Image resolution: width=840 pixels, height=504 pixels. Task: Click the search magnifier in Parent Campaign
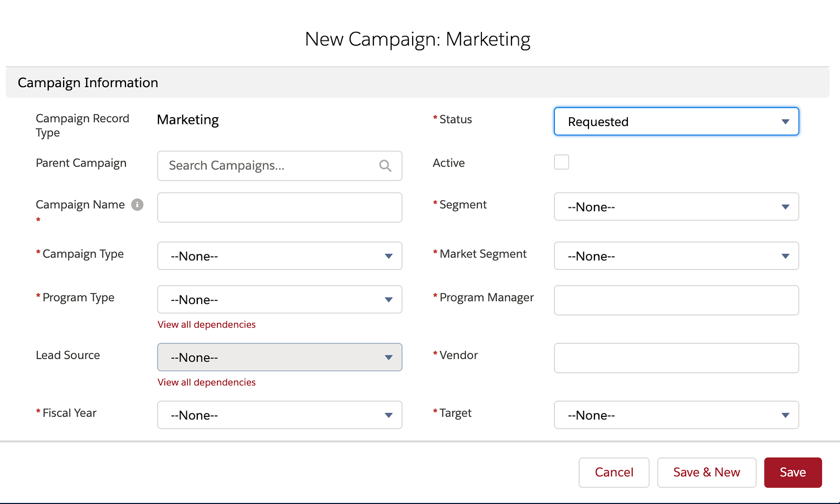click(x=385, y=166)
